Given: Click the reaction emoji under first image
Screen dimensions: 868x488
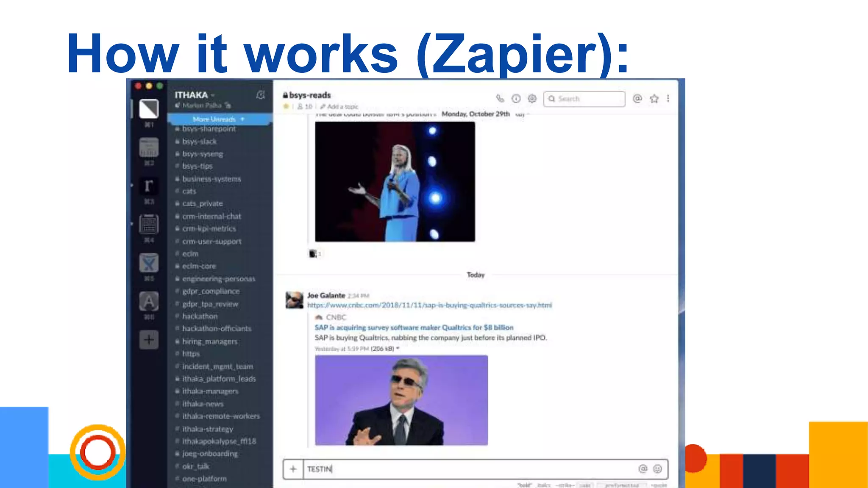Looking at the screenshot, I should point(315,254).
